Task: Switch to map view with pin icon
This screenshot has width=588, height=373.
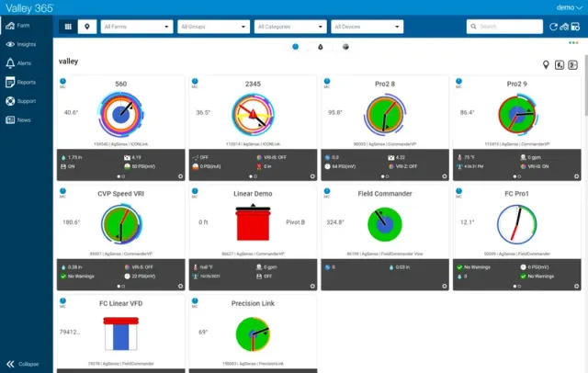Action: coord(88,27)
